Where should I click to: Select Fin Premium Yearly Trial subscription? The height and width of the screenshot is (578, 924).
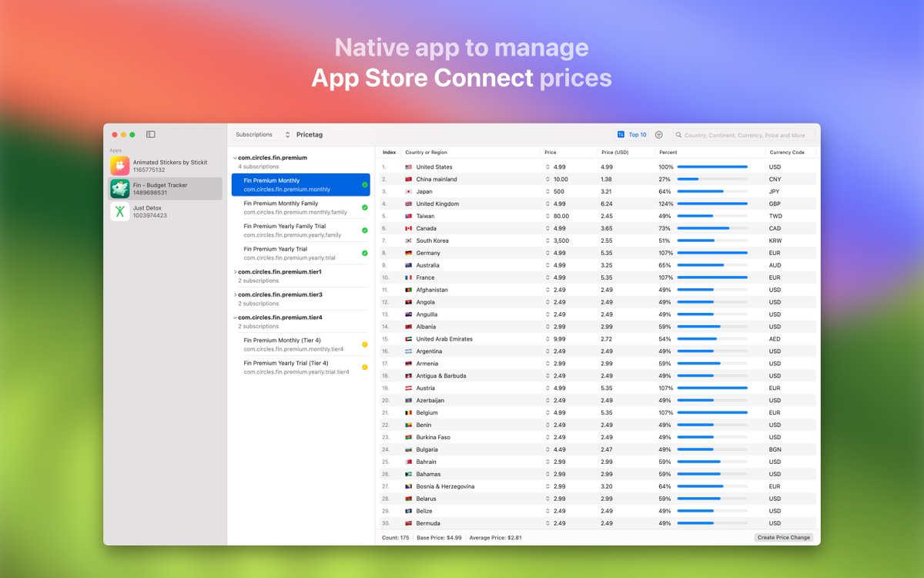[x=301, y=253]
